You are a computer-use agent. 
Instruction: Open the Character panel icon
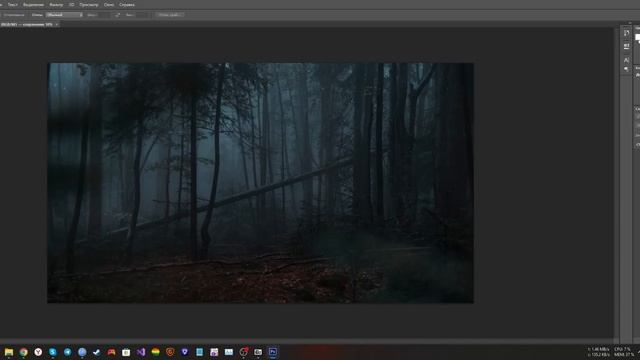click(627, 60)
